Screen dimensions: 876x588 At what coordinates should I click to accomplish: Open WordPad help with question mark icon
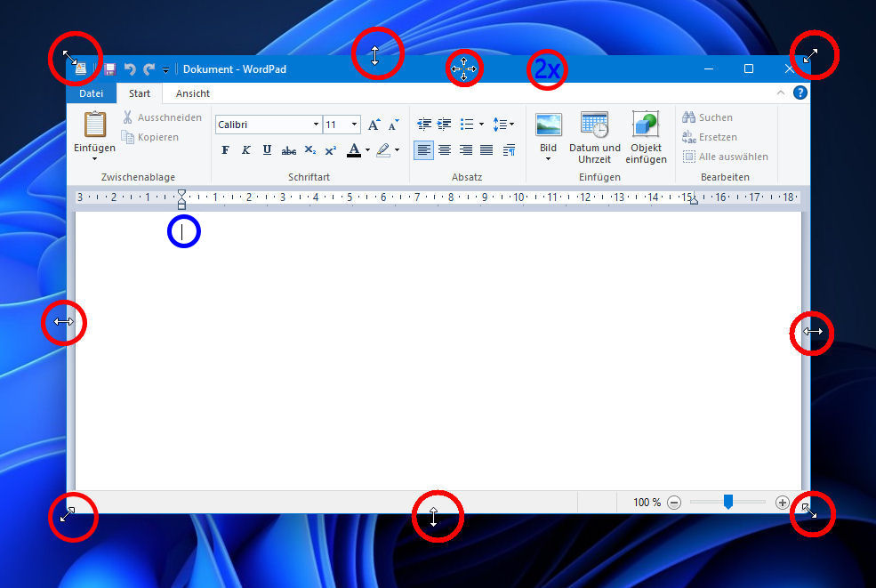coord(800,93)
